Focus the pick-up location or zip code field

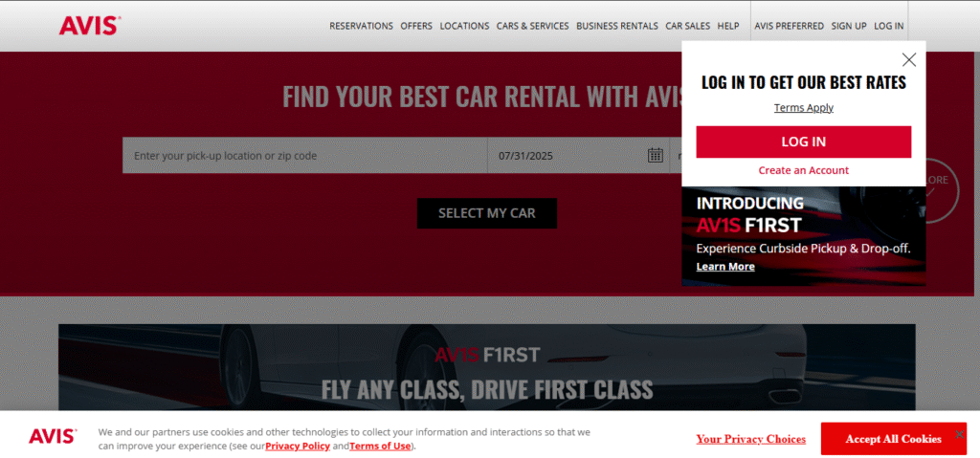[x=305, y=156]
